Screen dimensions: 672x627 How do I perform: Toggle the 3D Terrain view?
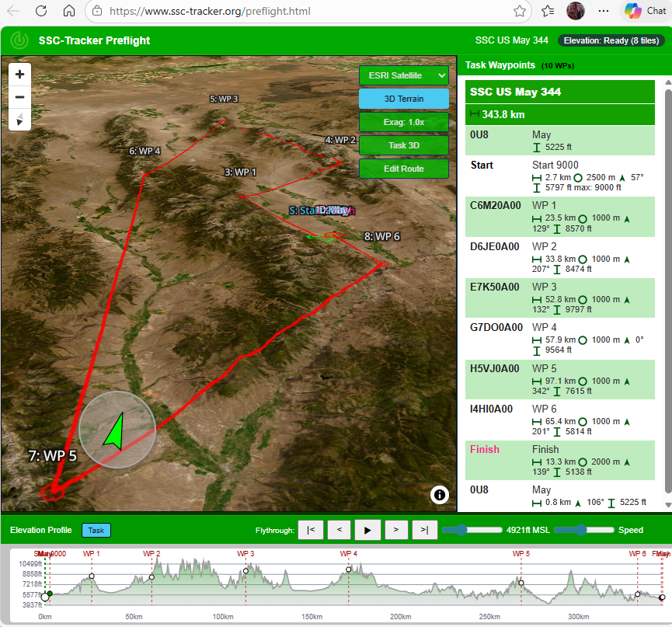click(x=403, y=99)
